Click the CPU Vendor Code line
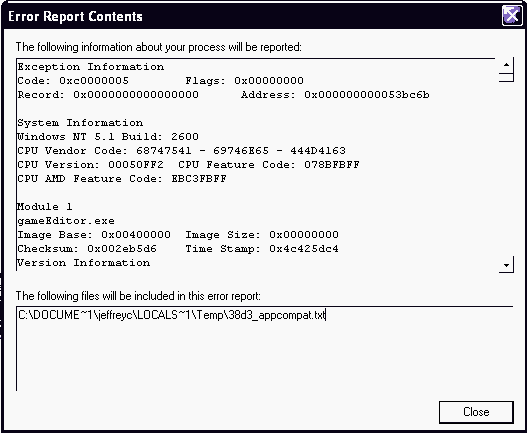The image size is (527, 433). click(x=181, y=151)
